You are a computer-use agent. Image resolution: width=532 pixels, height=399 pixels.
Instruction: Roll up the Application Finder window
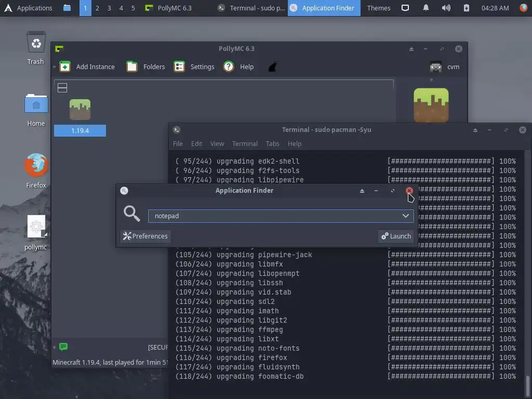[362, 191]
